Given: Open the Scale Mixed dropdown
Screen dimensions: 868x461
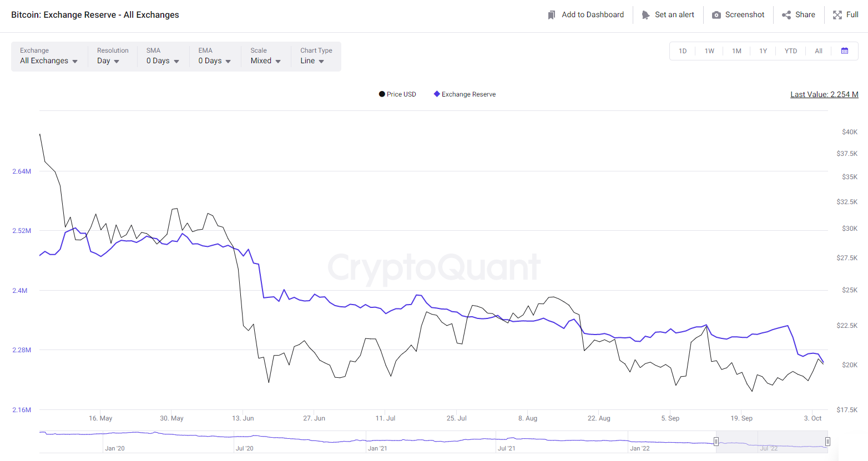Looking at the screenshot, I should pos(266,56).
